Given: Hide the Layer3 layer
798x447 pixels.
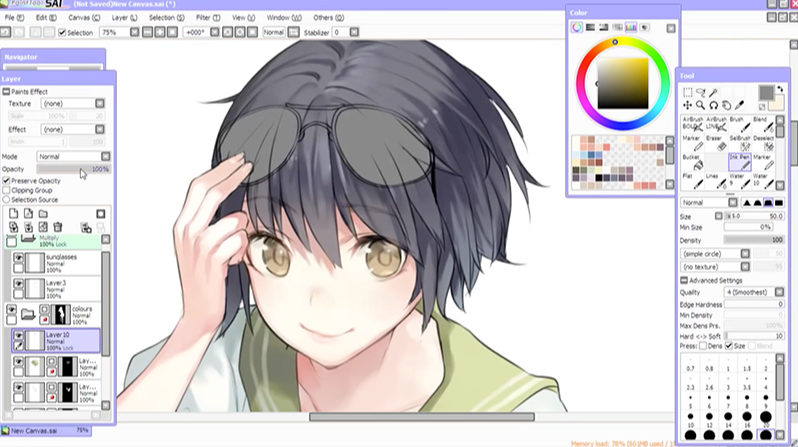Looking at the screenshot, I should tap(18, 283).
